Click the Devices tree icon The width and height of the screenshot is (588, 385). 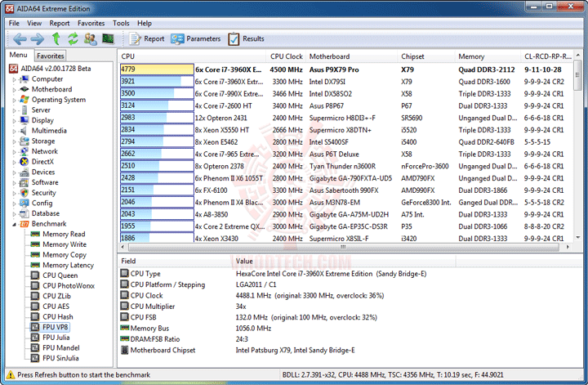tap(24, 172)
